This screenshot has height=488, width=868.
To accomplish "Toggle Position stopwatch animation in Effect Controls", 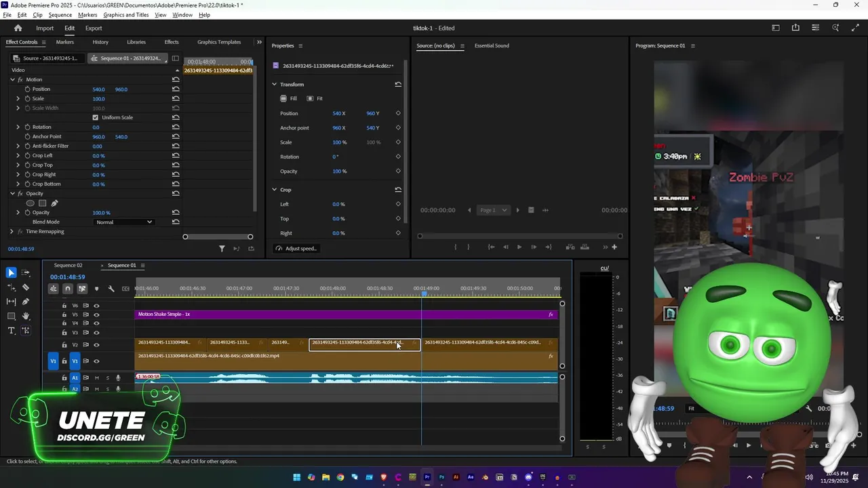I will pyautogui.click(x=27, y=89).
